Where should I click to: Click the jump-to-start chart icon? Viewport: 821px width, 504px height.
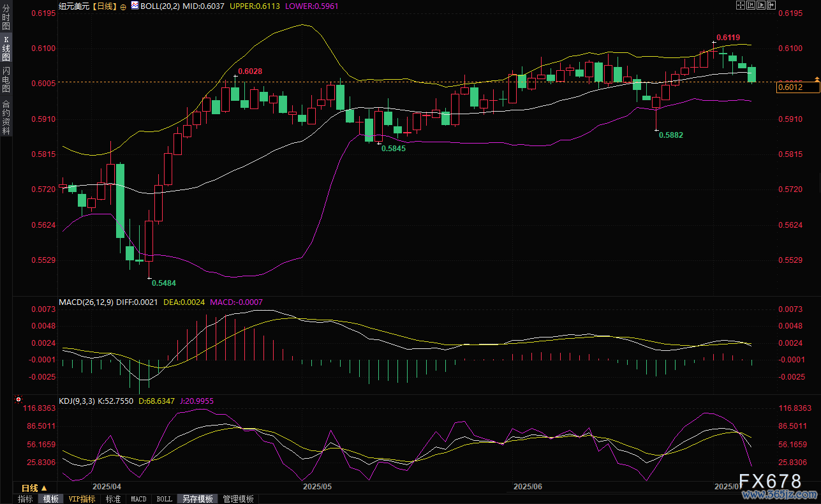(751, 5)
